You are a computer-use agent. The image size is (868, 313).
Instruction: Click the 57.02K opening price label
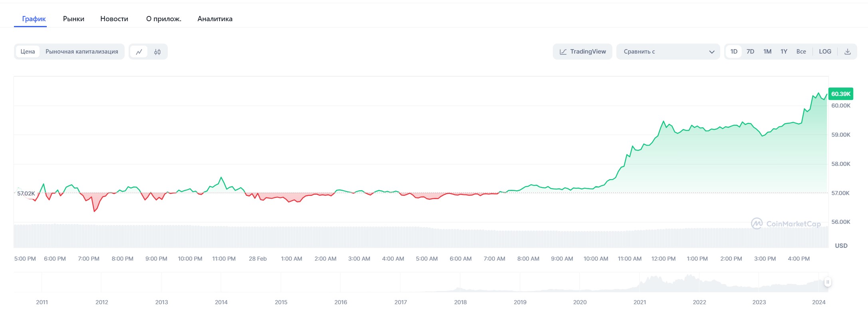click(x=26, y=193)
